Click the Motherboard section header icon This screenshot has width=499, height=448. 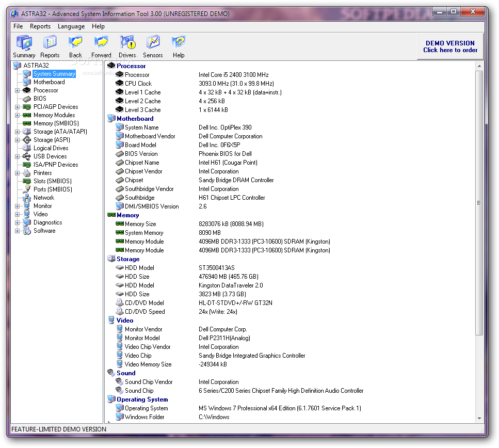[111, 118]
